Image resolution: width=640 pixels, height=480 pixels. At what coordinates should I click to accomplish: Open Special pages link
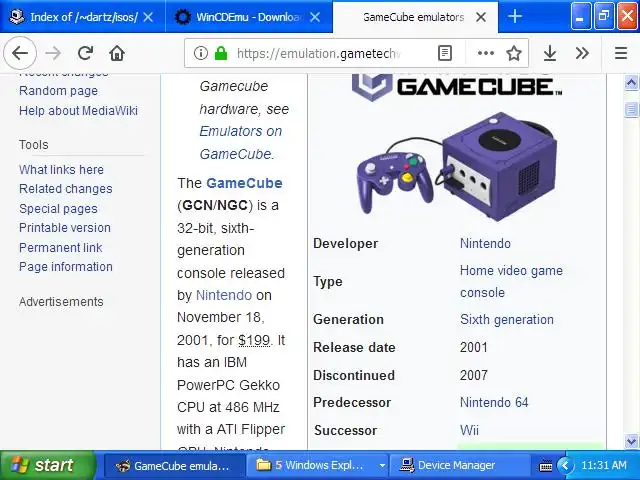pyautogui.click(x=58, y=209)
